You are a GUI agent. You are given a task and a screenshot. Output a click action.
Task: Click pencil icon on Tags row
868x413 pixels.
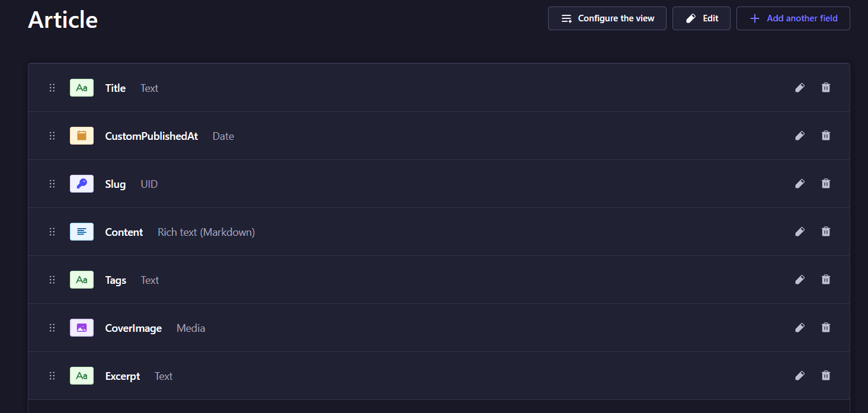800,280
